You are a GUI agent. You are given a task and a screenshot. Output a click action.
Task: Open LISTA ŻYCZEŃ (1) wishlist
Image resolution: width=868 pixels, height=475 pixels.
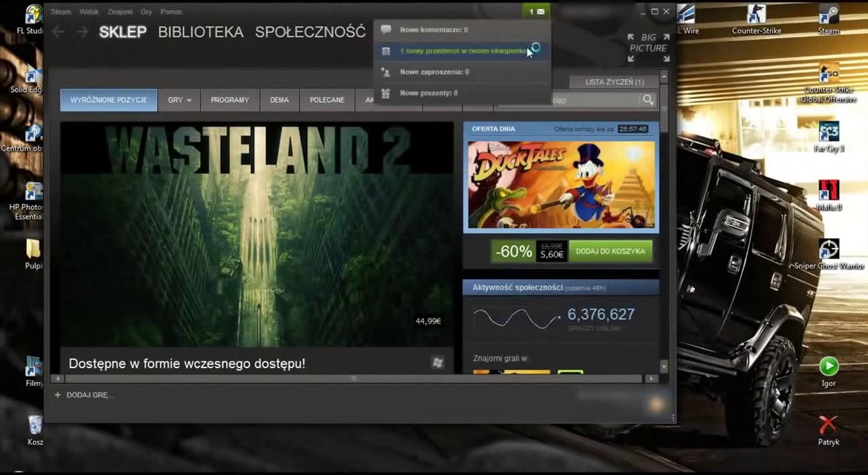click(615, 82)
